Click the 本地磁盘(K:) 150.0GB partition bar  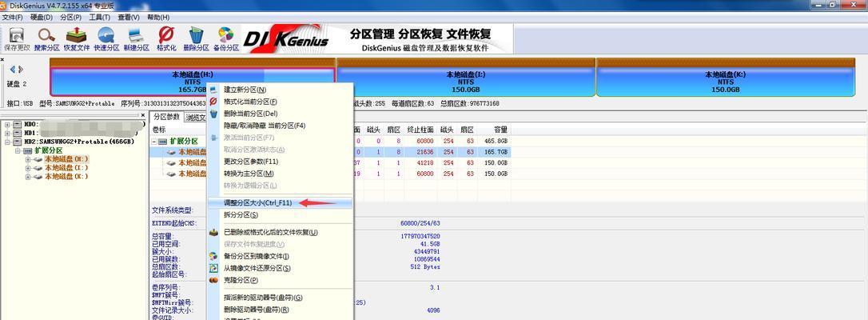click(x=725, y=82)
